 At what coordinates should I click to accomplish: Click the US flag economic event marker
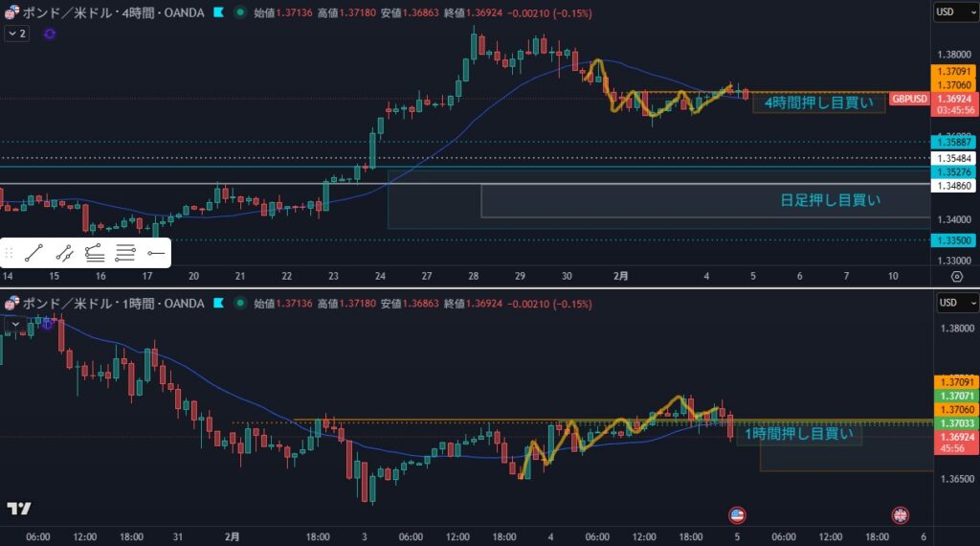737,514
